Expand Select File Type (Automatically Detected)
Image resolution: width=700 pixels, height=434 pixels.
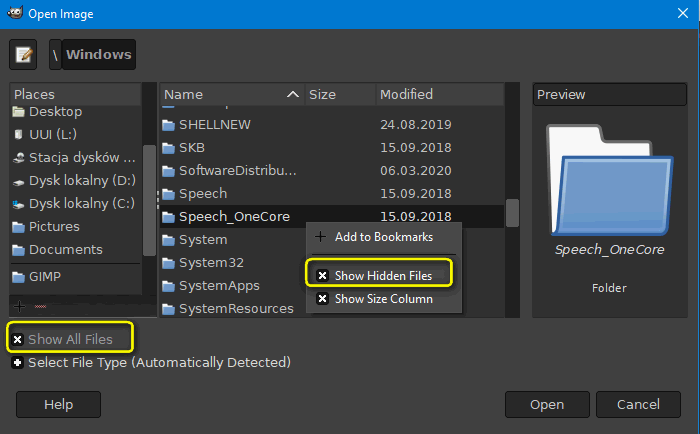[17, 363]
